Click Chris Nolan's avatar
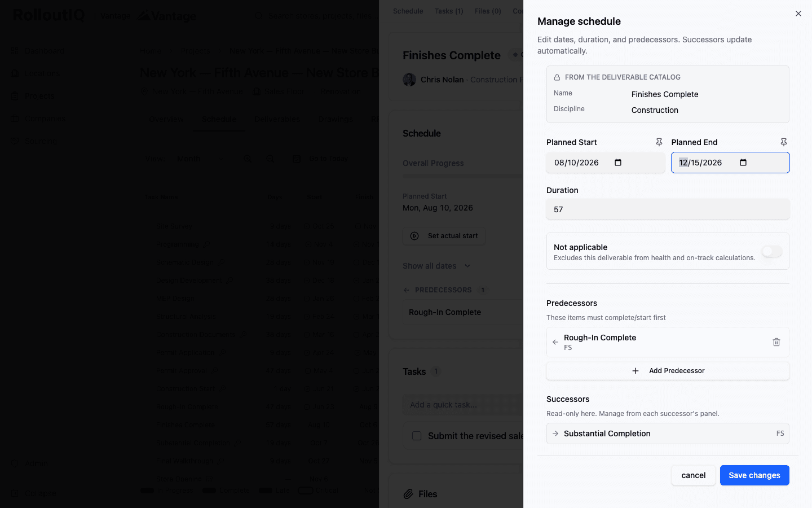Viewport: 812px width, 508px height. coord(409,80)
